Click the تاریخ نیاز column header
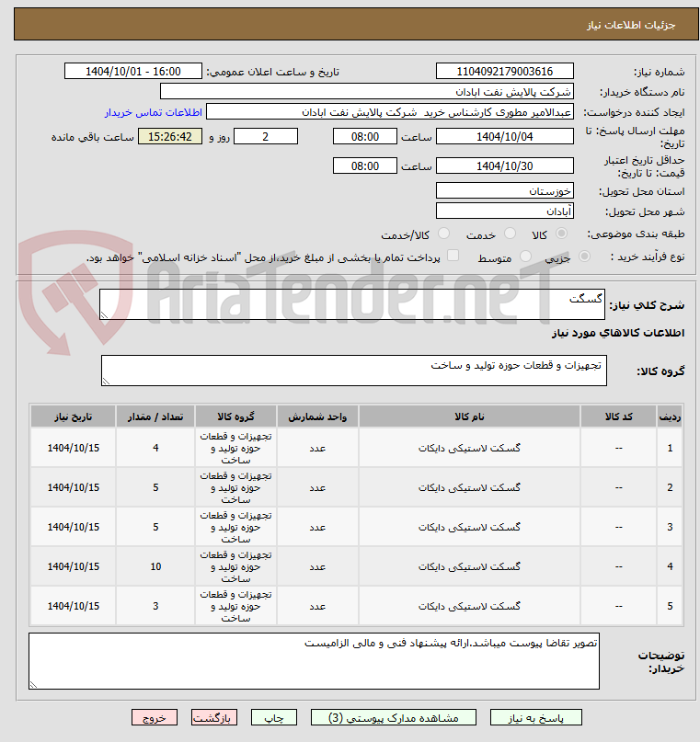Screen dimensions: 700x742 coord(74,417)
